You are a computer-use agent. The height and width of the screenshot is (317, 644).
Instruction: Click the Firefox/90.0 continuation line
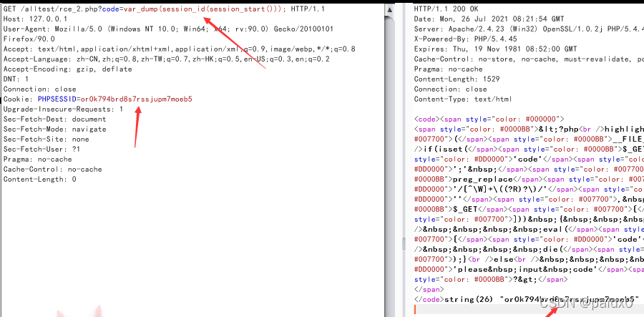point(29,39)
